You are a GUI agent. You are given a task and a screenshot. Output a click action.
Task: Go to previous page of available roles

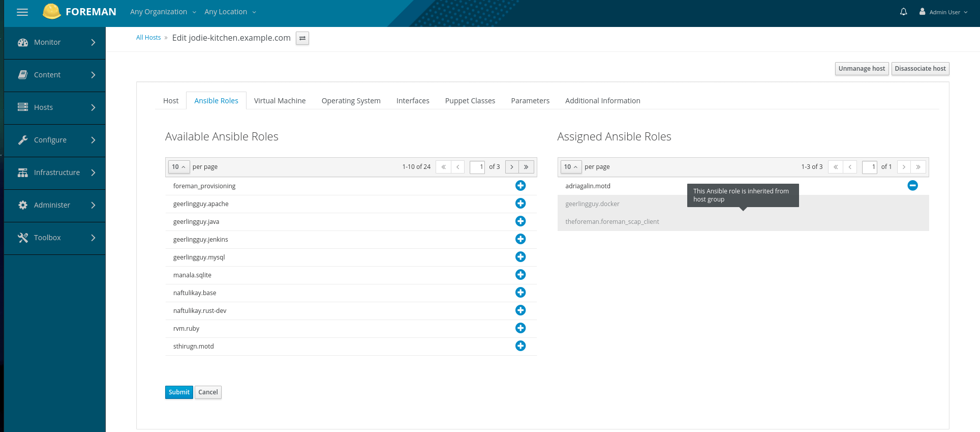[x=457, y=167]
